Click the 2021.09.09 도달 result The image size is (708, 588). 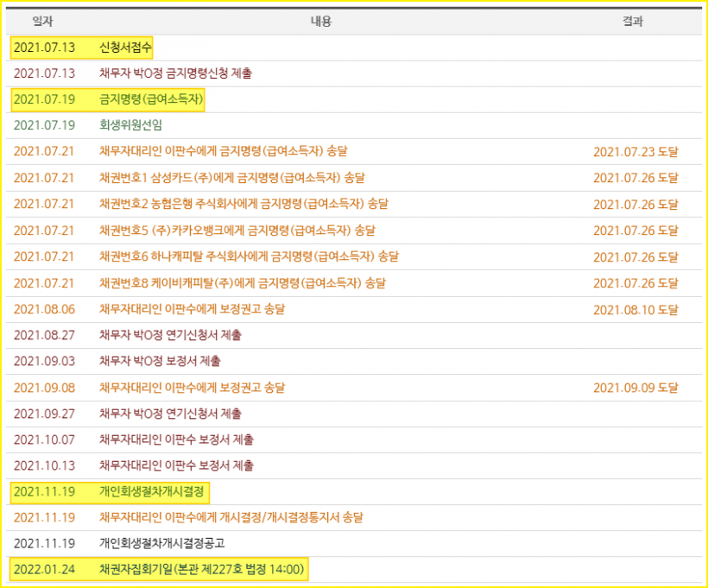tap(635, 388)
